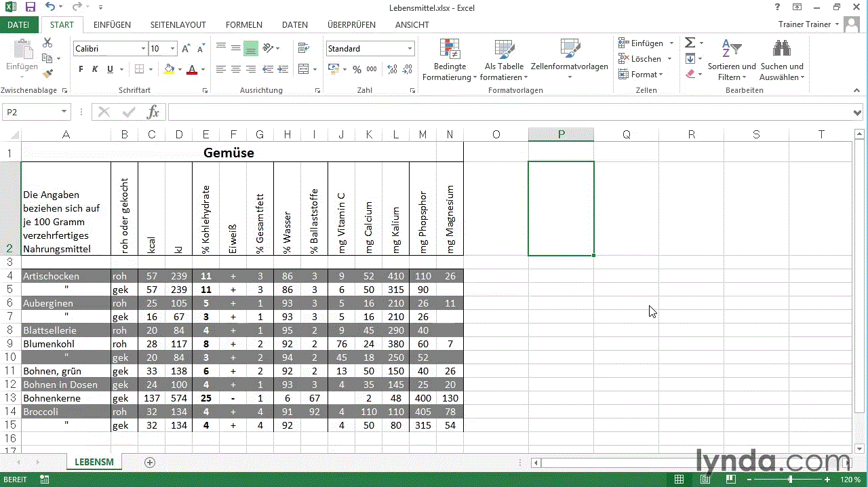This screenshot has width=868, height=487.
Task: Click the increase font size icon
Action: 186,49
